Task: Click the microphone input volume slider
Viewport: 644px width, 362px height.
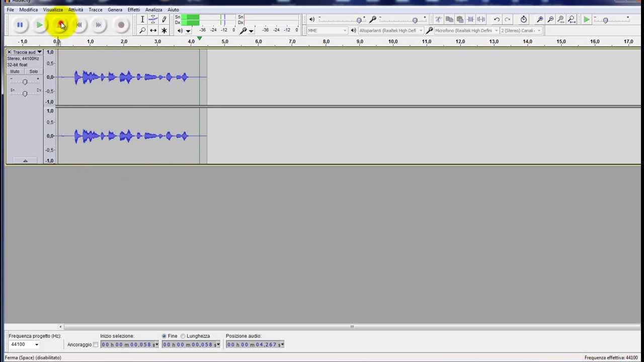Action: click(403, 20)
